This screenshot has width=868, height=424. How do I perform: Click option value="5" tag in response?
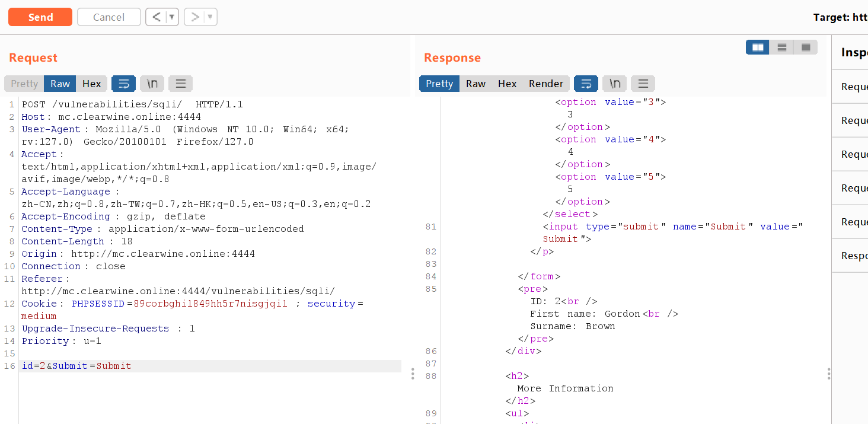pyautogui.click(x=611, y=177)
